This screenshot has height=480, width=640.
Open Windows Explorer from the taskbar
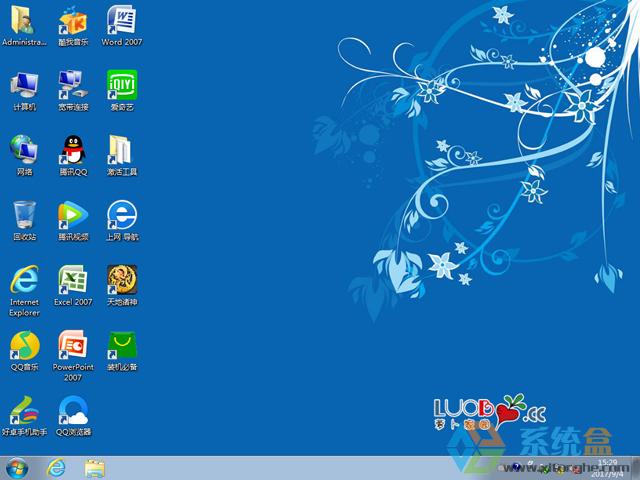coord(95,468)
